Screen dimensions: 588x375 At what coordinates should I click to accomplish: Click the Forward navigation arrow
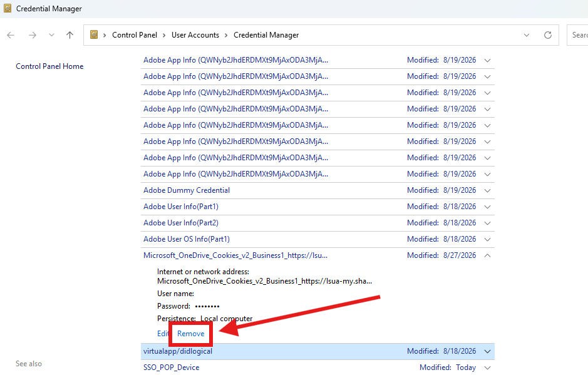[x=33, y=35]
